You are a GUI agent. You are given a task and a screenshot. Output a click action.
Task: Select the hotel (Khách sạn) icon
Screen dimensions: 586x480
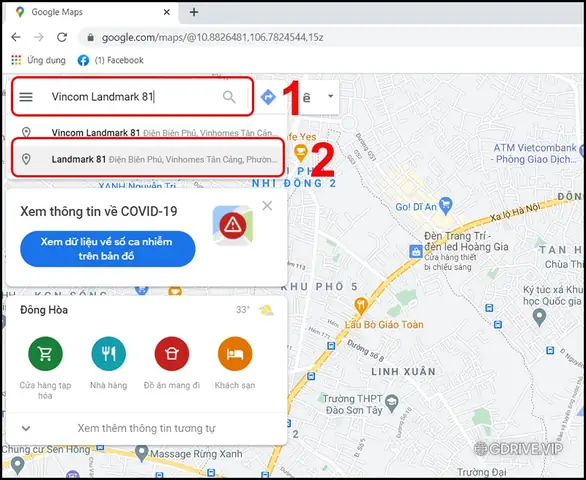tap(235, 353)
